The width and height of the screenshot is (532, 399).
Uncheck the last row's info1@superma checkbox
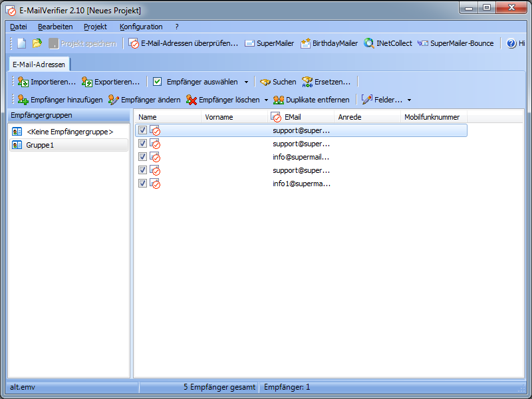pos(142,184)
